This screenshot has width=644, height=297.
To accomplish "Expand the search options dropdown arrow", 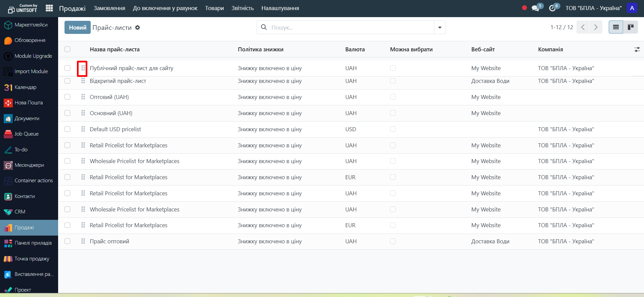I will 440,28.
